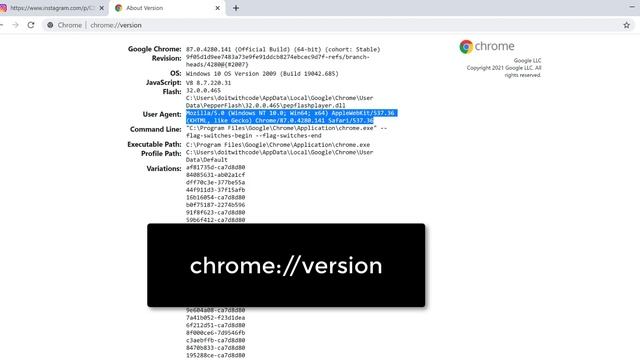Bookmark this page with the star icon
This screenshot has width=640, height=360.
(627, 25)
